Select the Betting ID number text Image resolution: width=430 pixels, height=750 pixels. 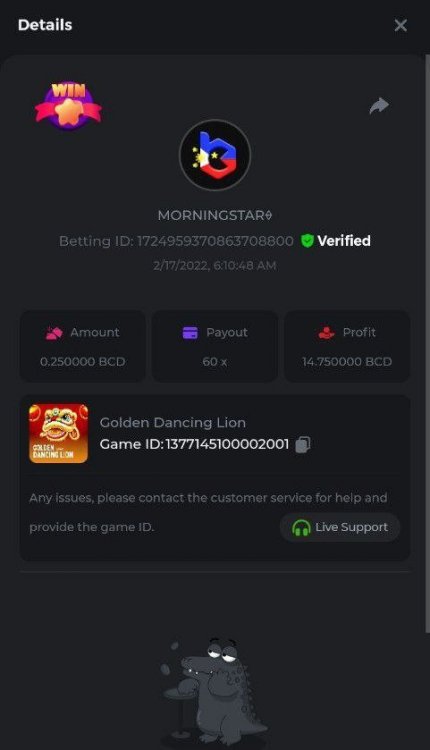[x=215, y=241]
